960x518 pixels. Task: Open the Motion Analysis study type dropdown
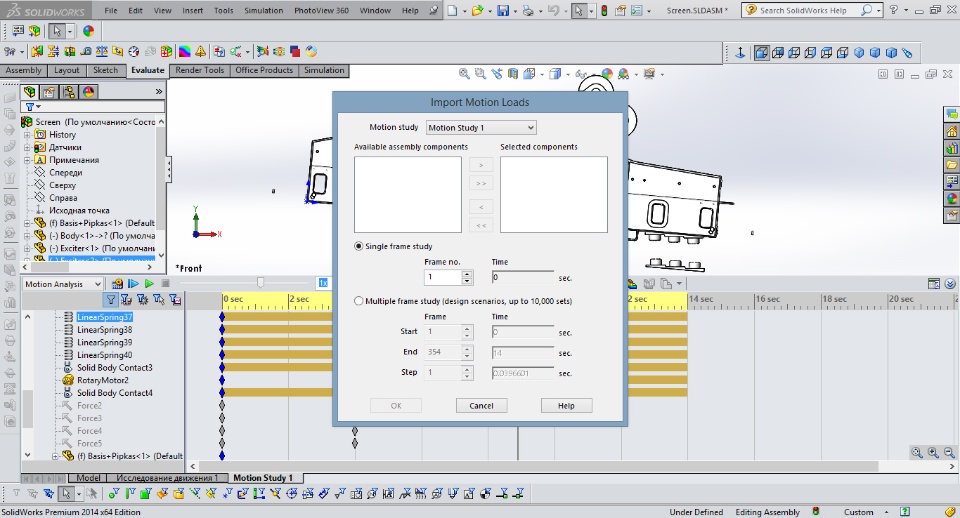(x=62, y=284)
